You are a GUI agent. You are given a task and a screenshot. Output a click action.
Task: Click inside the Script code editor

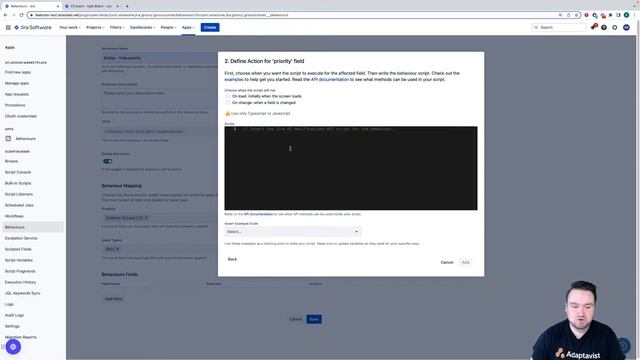(x=351, y=168)
